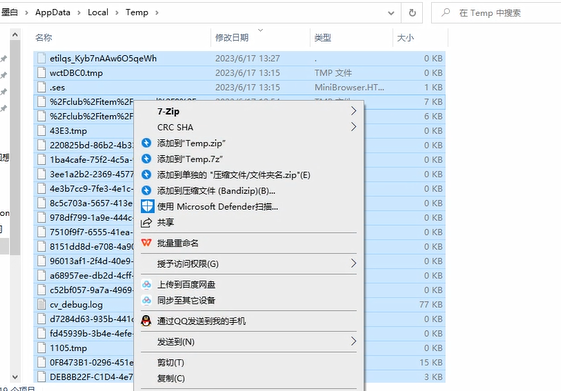
Task: Click the search magnifier icon
Action: pyautogui.click(x=445, y=13)
